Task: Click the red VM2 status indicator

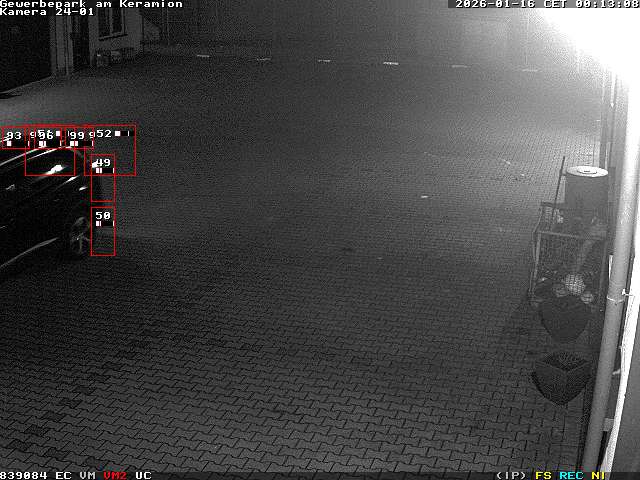Action: coord(115,475)
